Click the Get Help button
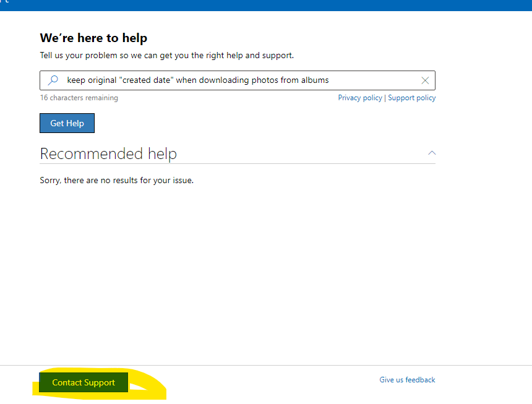This screenshot has height=404, width=532. tap(67, 123)
